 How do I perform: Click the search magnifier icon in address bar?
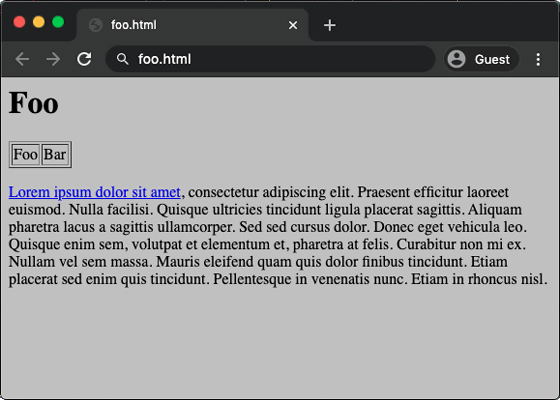(x=122, y=59)
